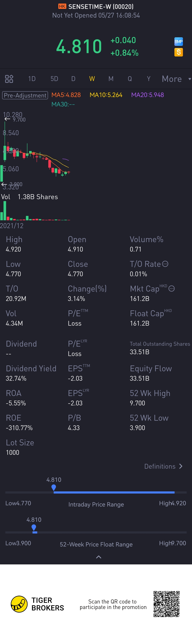Viewport: 192px width, 644px height.
Task: Select the M monthly chart tab
Action: coord(111,79)
